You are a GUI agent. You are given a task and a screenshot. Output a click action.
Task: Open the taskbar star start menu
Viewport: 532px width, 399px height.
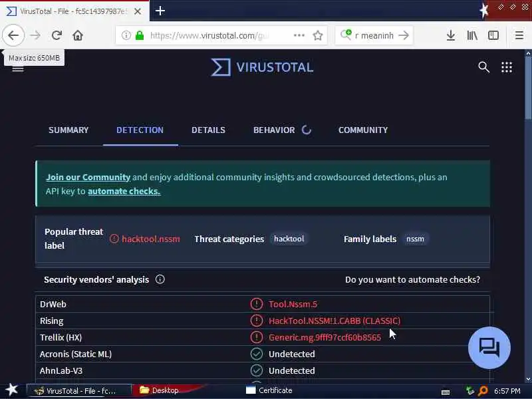click(x=12, y=390)
